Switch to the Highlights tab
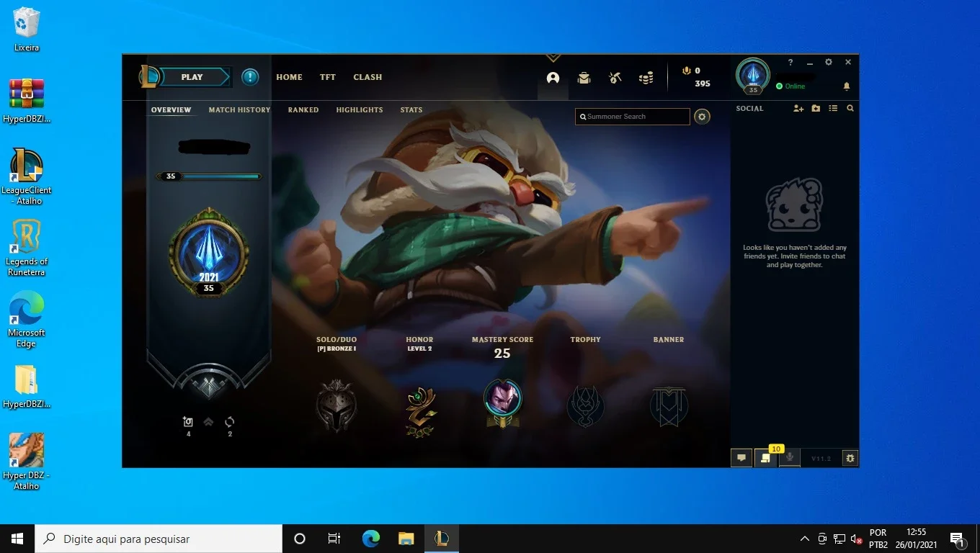 click(360, 110)
